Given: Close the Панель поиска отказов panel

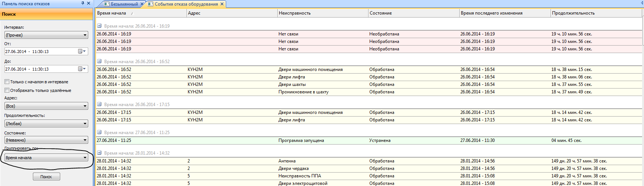Looking at the screenshot, I should (89, 3).
